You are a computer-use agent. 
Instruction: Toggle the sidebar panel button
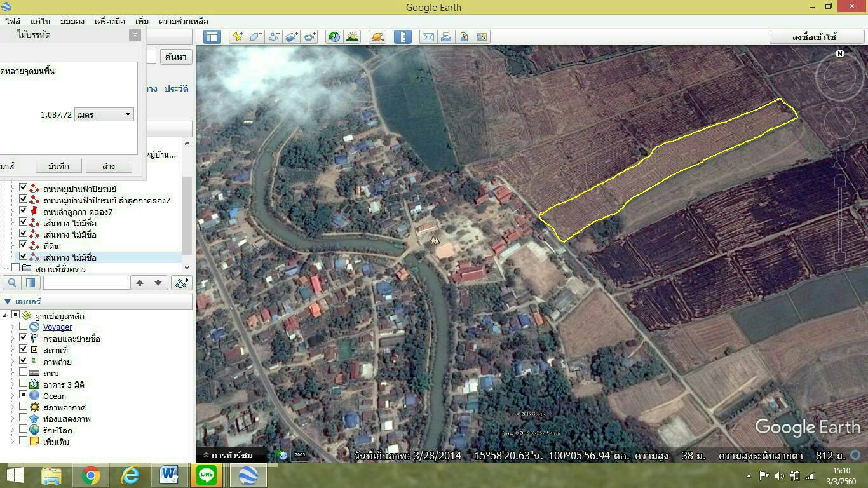[x=212, y=37]
